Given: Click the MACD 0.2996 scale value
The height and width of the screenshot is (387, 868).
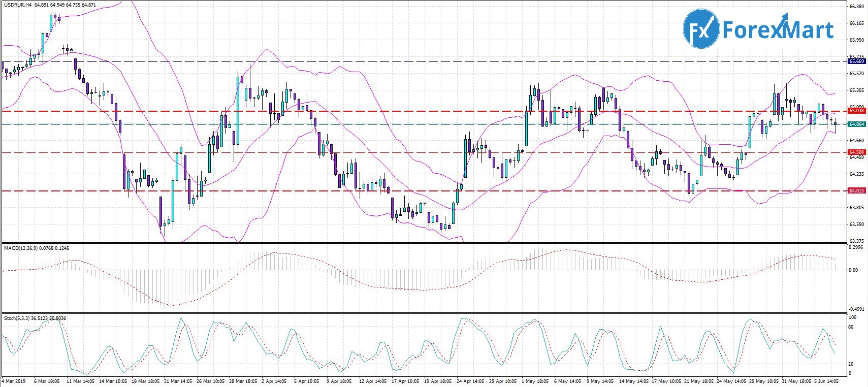Looking at the screenshot, I should click(856, 247).
